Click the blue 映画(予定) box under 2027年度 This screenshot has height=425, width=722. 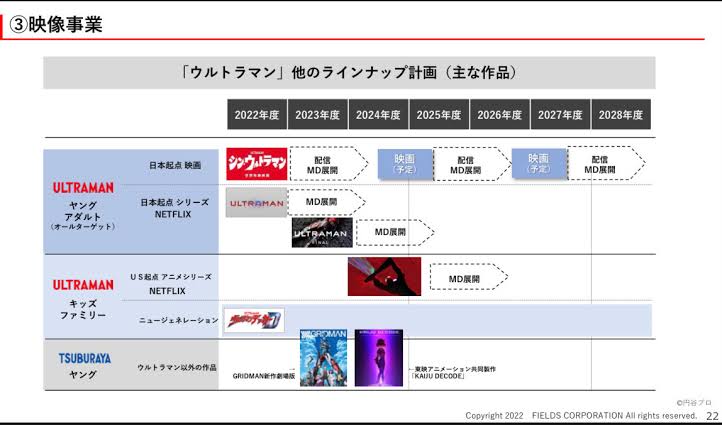(x=538, y=164)
